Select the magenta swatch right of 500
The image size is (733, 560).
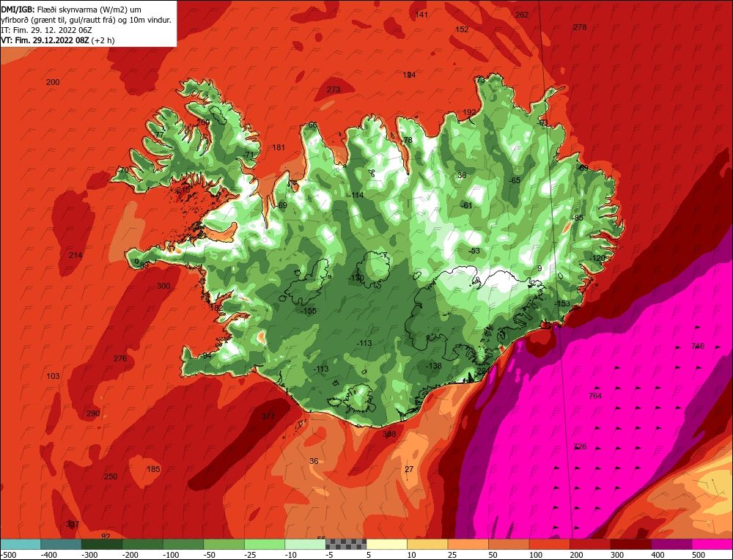pos(712,544)
